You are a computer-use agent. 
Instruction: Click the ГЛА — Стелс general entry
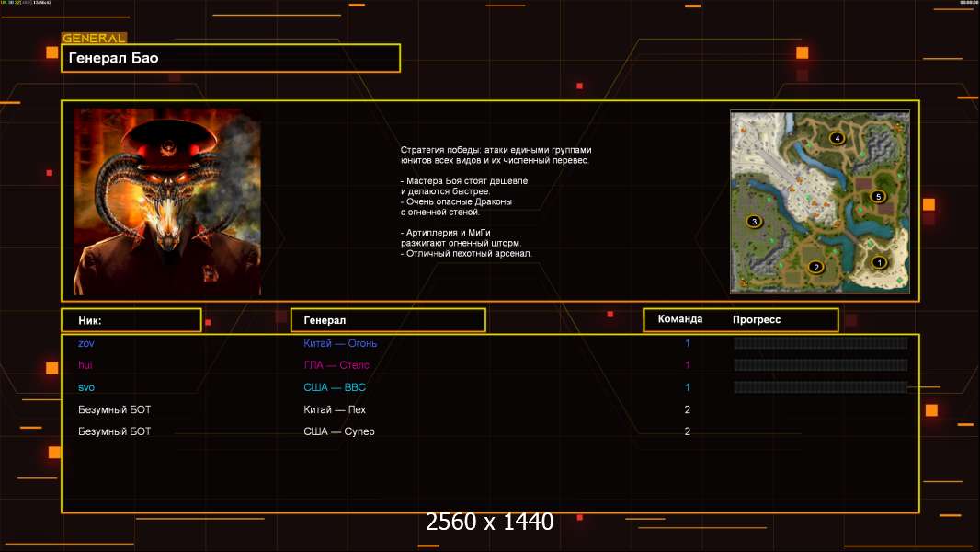pyautogui.click(x=336, y=365)
